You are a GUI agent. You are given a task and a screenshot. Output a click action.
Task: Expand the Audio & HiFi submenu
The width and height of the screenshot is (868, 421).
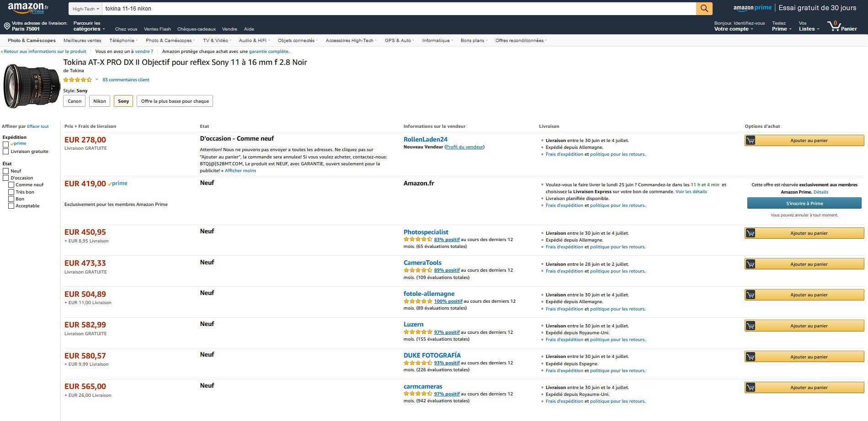click(x=255, y=41)
